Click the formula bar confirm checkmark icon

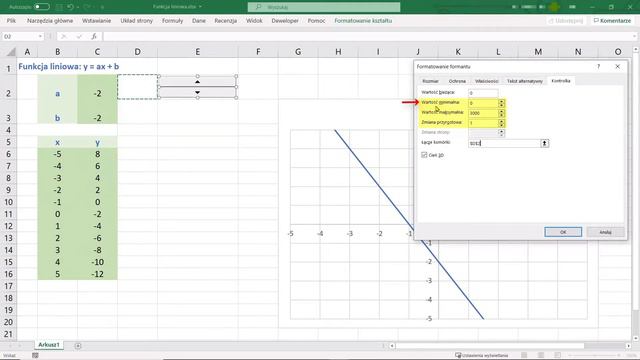click(79, 36)
